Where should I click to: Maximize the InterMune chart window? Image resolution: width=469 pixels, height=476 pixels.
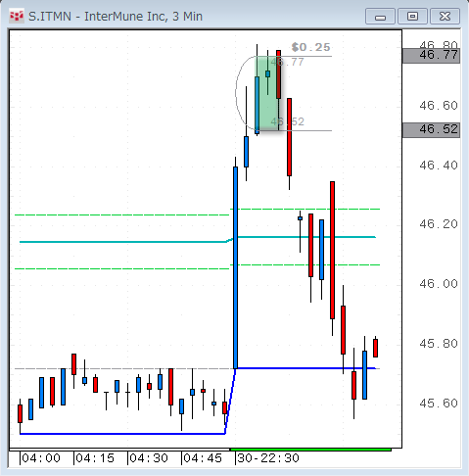(412, 17)
